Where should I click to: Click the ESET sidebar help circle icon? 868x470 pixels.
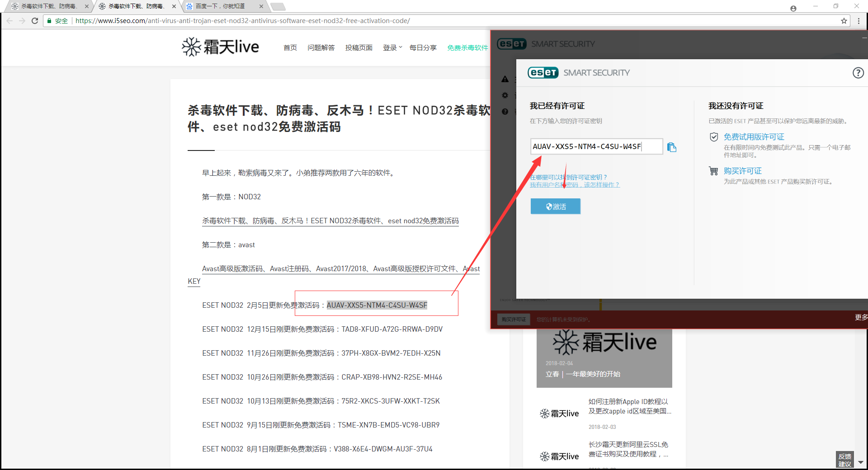click(x=505, y=112)
